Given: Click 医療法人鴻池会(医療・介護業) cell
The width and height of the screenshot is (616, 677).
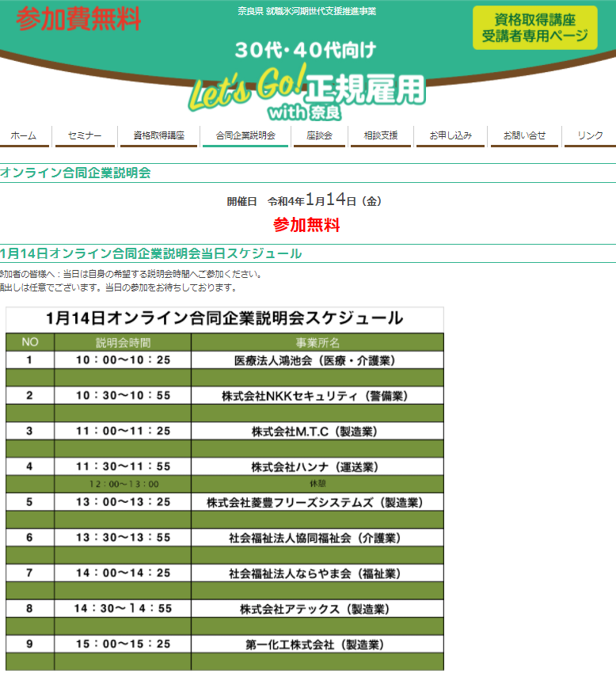Looking at the screenshot, I should pyautogui.click(x=318, y=360).
